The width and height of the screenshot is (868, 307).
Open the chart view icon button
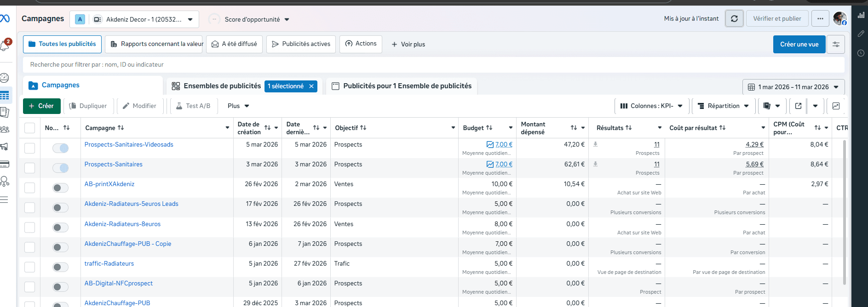pos(836,106)
